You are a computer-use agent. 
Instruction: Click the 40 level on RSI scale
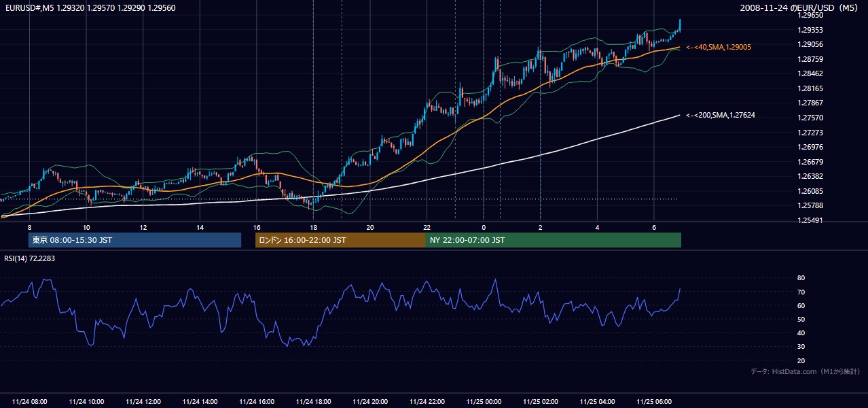click(801, 333)
